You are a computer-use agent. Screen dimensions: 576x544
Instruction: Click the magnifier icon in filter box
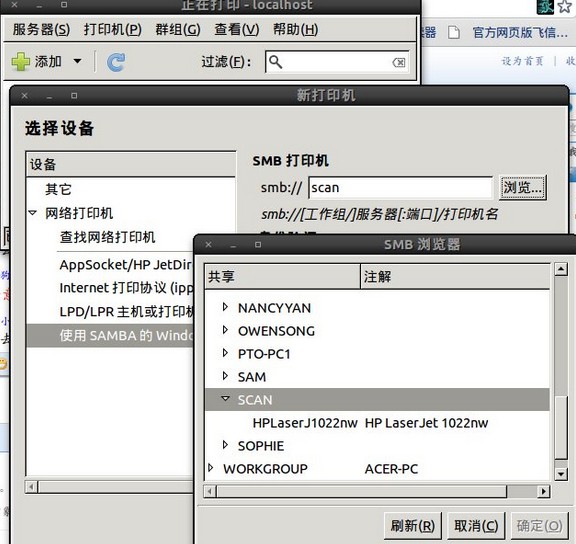click(275, 62)
